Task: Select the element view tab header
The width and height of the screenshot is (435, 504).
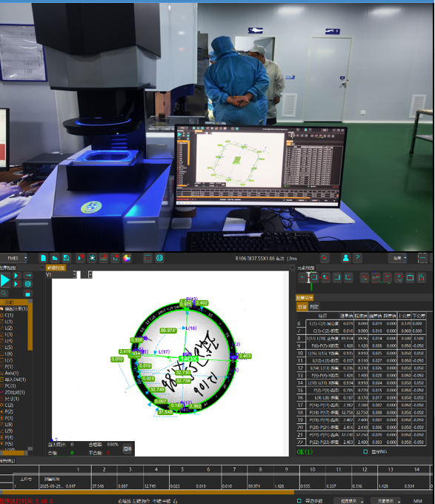Action: click(x=306, y=268)
